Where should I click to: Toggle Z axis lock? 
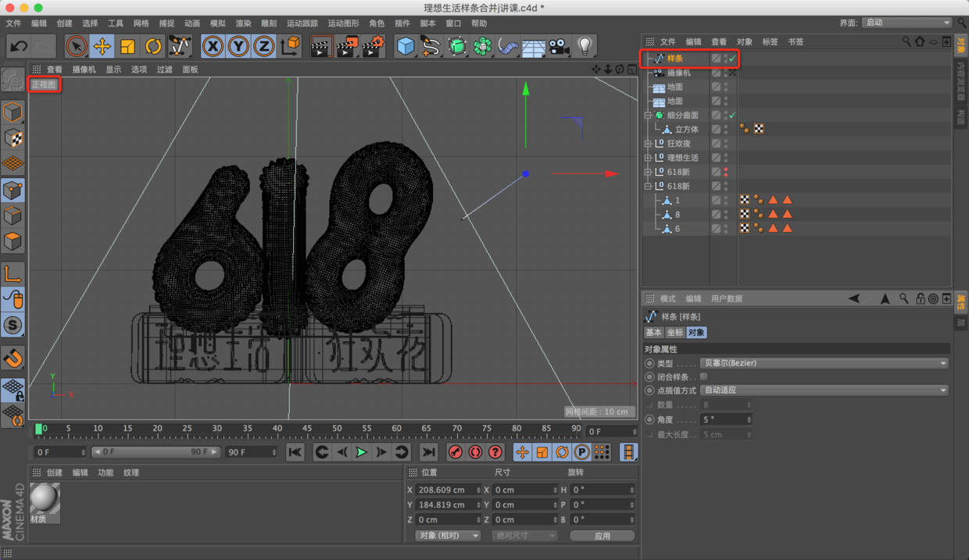coord(264,46)
